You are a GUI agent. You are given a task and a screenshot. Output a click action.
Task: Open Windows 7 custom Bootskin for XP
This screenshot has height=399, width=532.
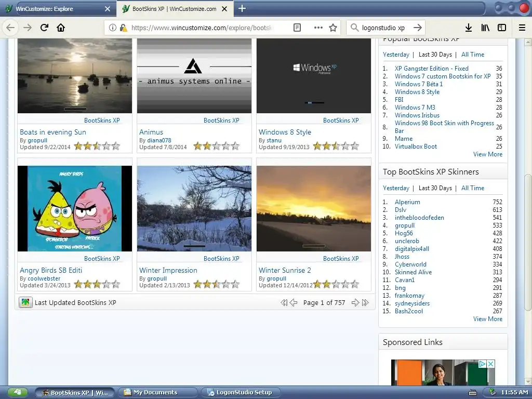pyautogui.click(x=443, y=76)
